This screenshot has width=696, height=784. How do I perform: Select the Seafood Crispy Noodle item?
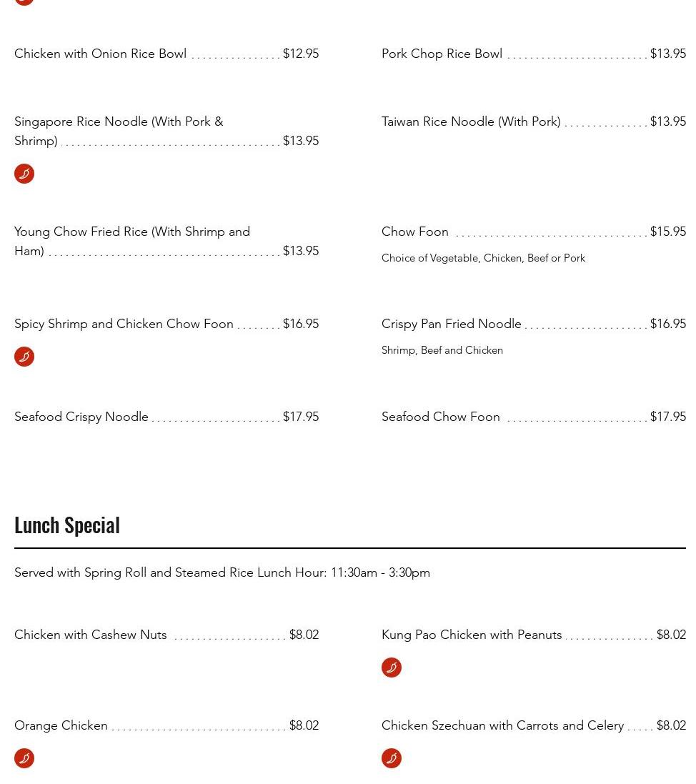tap(81, 417)
